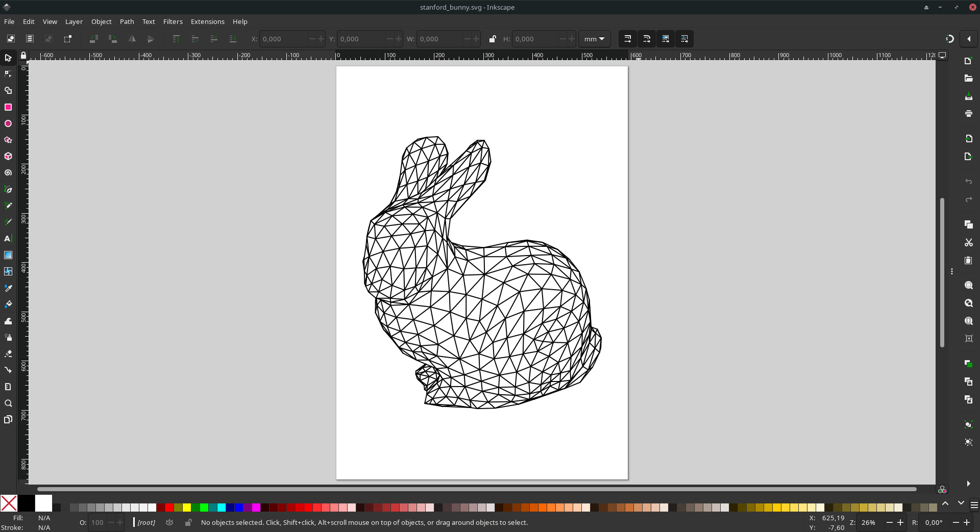Select the Eraser tool
Image resolution: width=980 pixels, height=532 pixels.
point(8,353)
